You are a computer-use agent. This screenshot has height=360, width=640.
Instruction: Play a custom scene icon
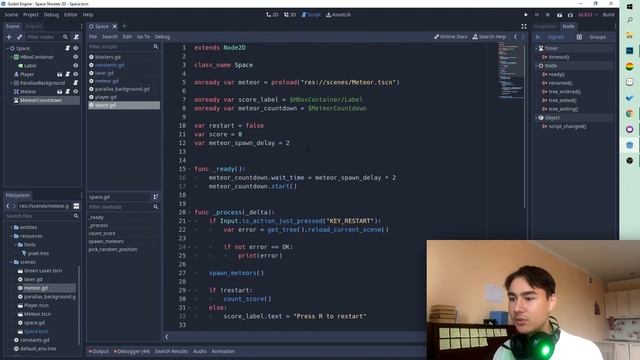570,15
